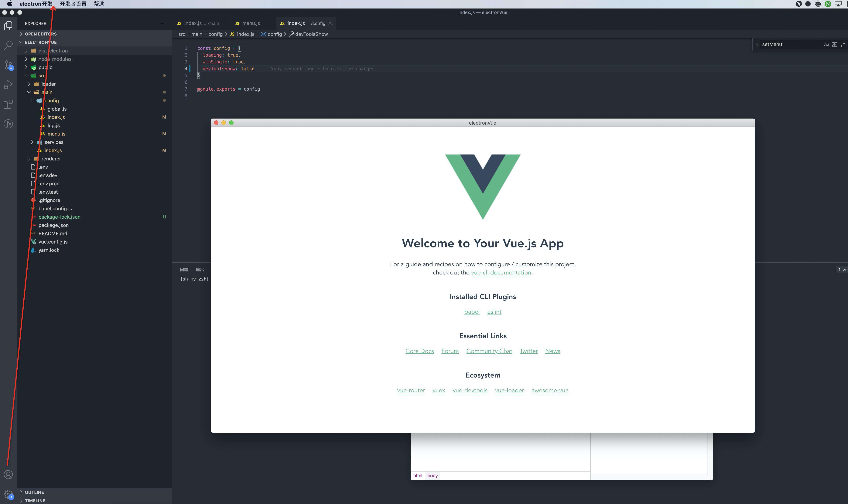The width and height of the screenshot is (848, 504).
Task: Open the electron开发 menu
Action: (36, 4)
